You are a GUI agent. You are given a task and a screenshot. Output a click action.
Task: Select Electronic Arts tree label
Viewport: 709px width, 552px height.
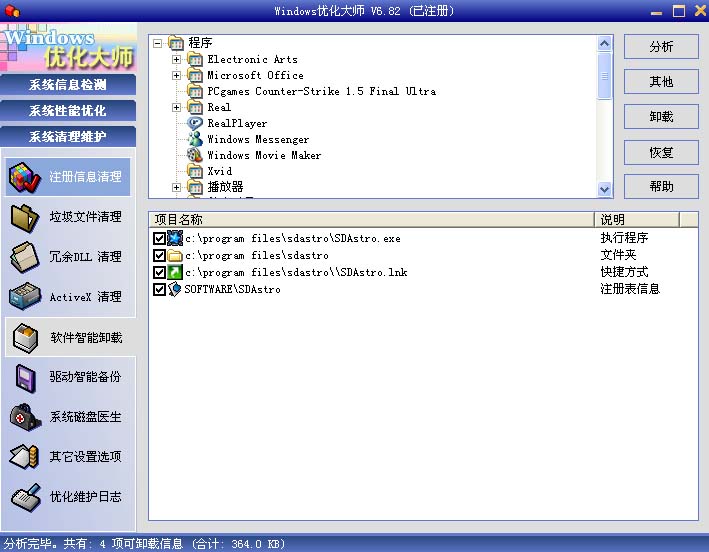pyautogui.click(x=252, y=59)
